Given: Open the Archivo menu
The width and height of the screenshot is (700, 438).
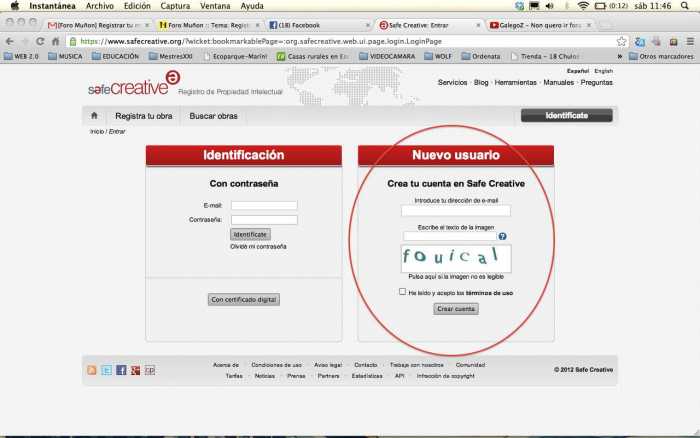Looking at the screenshot, I should coord(100,6).
